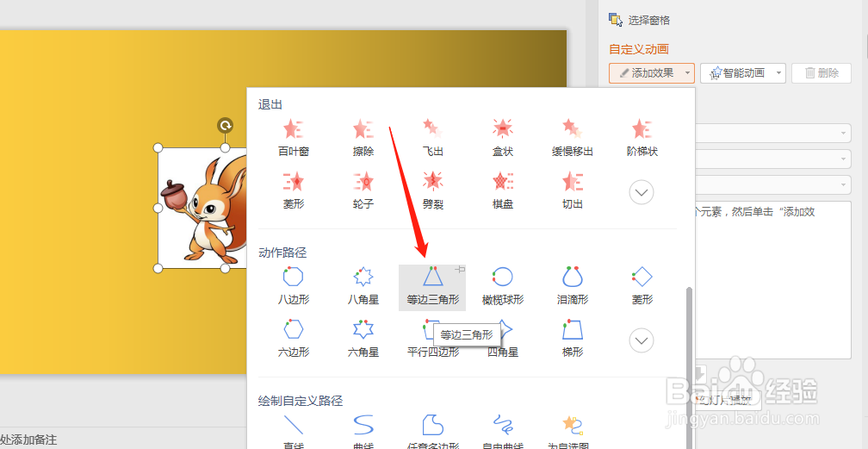Click the 删除 button

(821, 72)
